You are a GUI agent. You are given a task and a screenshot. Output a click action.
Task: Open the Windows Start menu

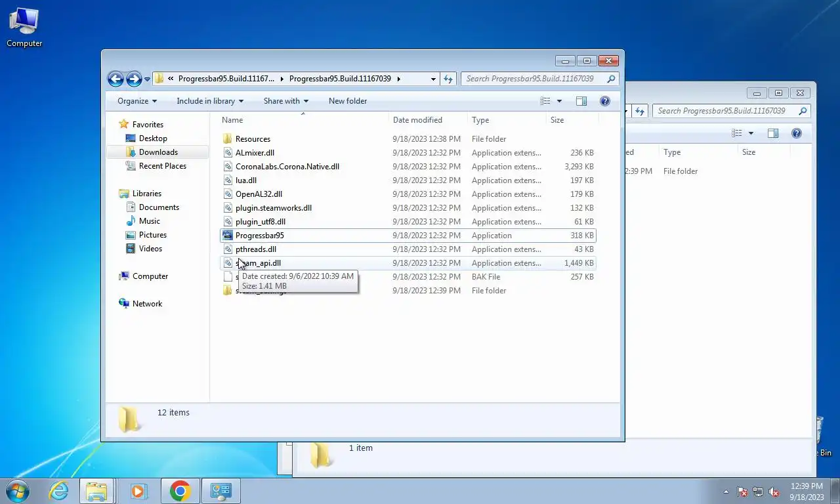pos(18,491)
